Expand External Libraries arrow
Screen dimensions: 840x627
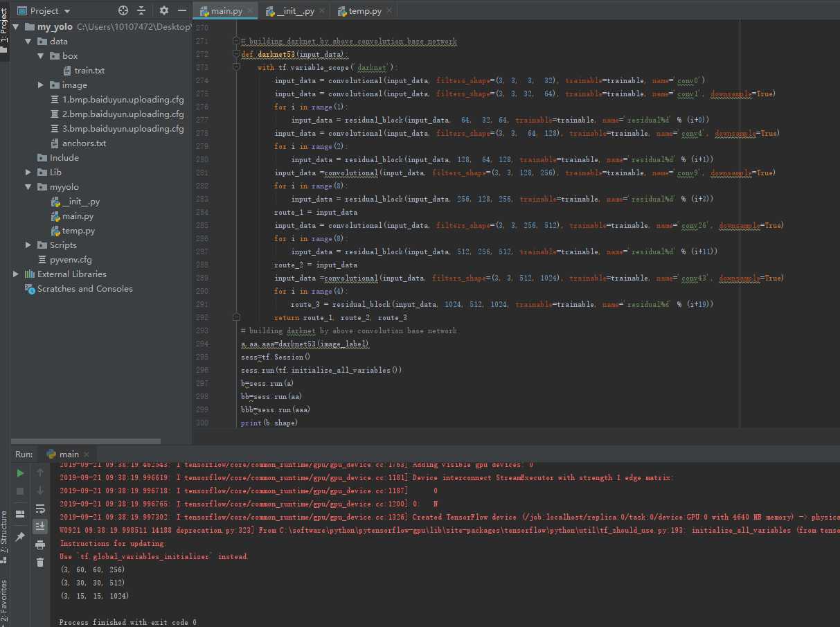point(17,274)
